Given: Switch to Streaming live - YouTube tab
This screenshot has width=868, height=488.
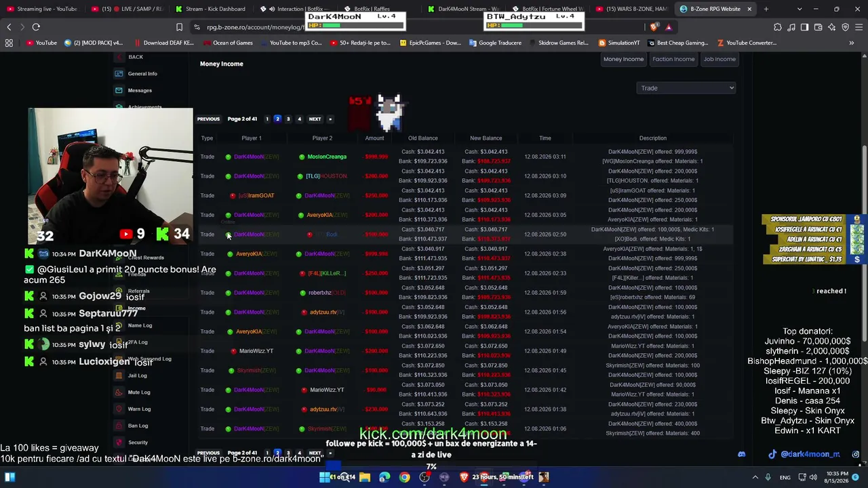Looking at the screenshot, I should pyautogui.click(x=41, y=9).
